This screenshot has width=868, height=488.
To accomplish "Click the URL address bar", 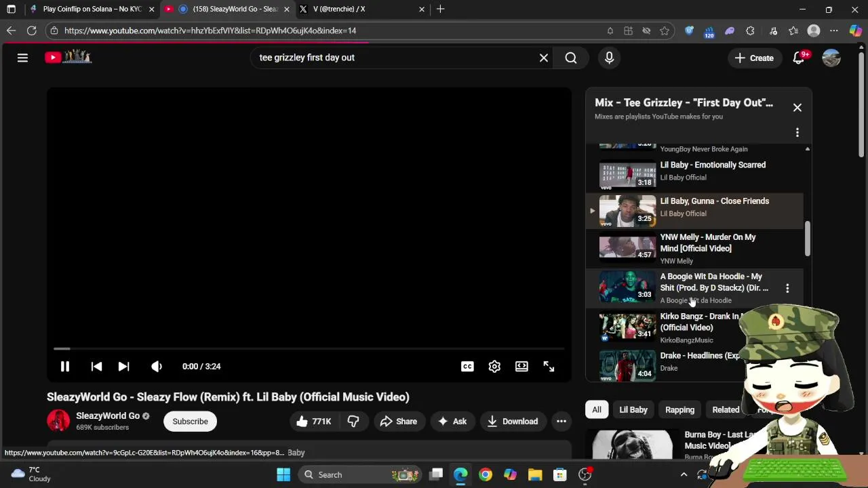I will coord(325,30).
